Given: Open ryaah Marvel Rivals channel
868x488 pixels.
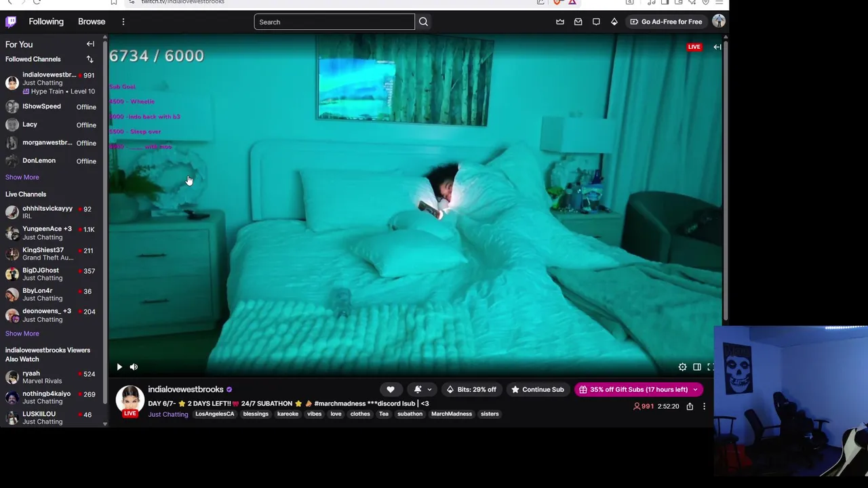Looking at the screenshot, I should coord(52,377).
